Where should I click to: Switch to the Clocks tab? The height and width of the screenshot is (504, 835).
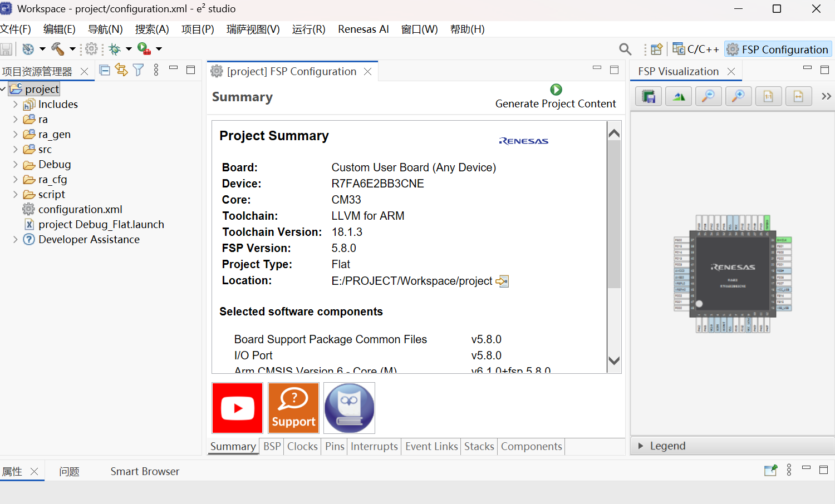(x=302, y=446)
